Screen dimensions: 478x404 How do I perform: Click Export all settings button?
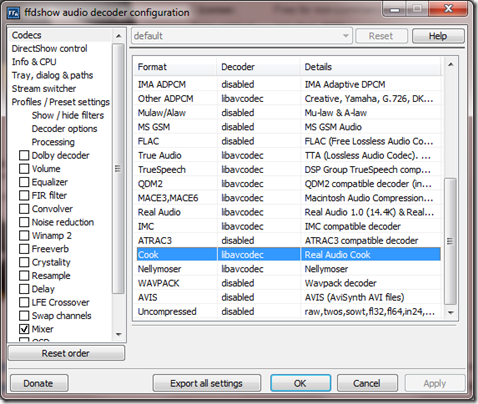pos(206,383)
